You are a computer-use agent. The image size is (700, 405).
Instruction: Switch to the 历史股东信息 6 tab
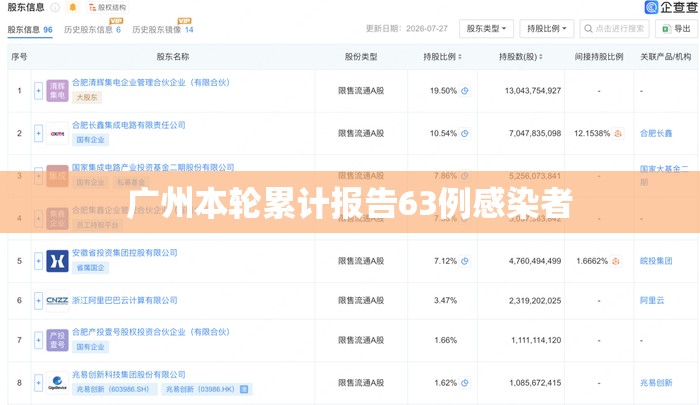click(92, 29)
